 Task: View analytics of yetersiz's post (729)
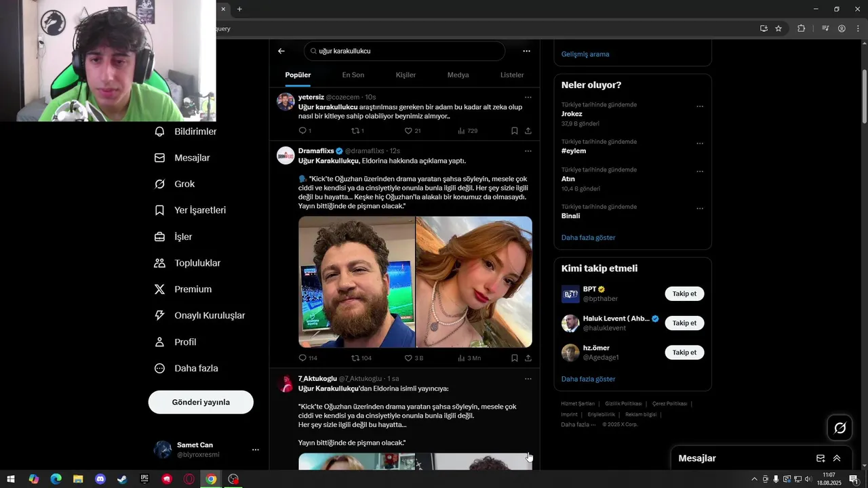pyautogui.click(x=467, y=131)
